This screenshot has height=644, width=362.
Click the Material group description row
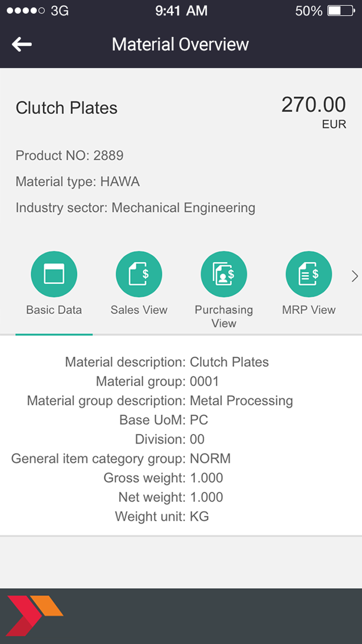160,401
